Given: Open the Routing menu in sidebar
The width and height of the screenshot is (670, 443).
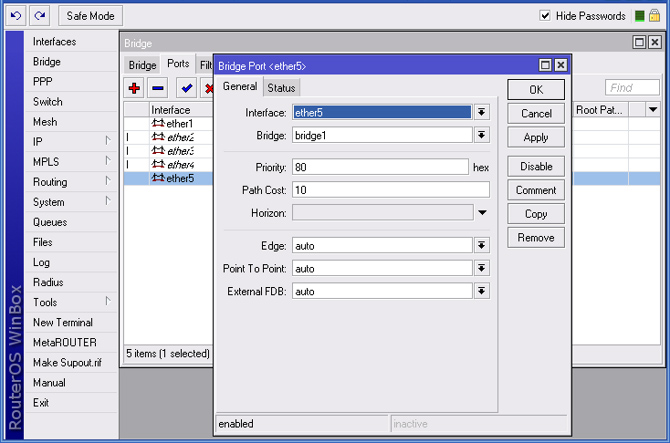Looking at the screenshot, I should [x=50, y=182].
